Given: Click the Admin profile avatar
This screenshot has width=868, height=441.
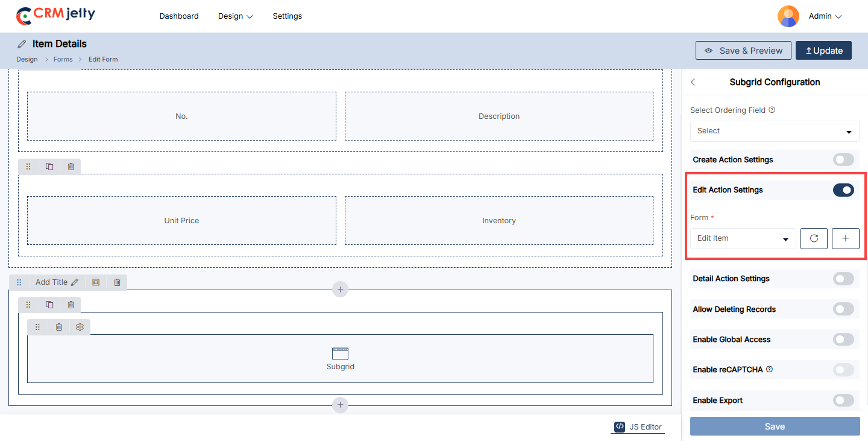Looking at the screenshot, I should (788, 16).
